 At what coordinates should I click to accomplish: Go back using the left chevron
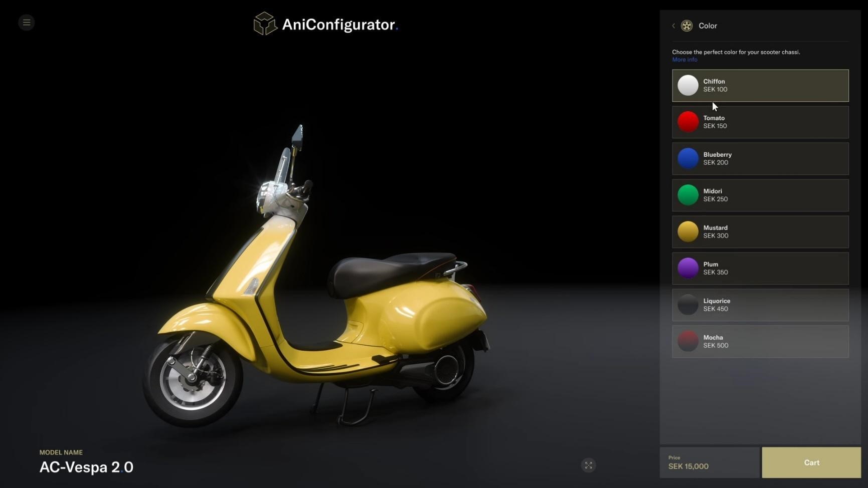[x=673, y=26]
